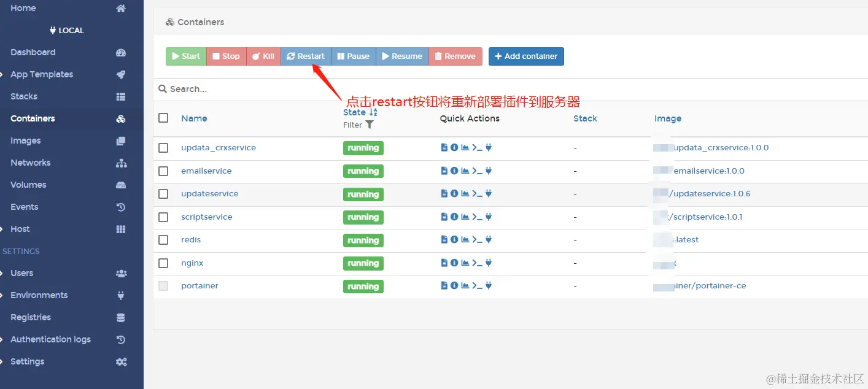Click the Home house icon in sidebar
Screen dimensions: 868x389
[x=121, y=9]
